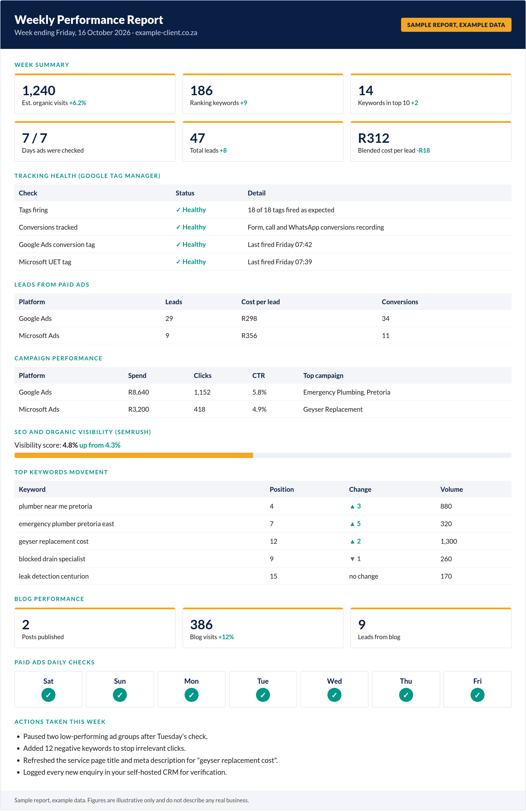Click 'Geyser Replacement' top campaign

333,410
